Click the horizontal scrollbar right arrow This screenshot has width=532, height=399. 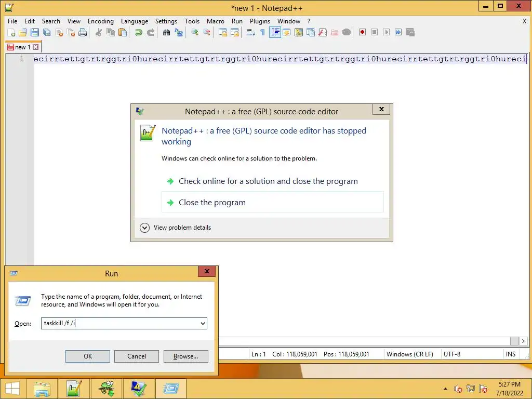click(523, 341)
